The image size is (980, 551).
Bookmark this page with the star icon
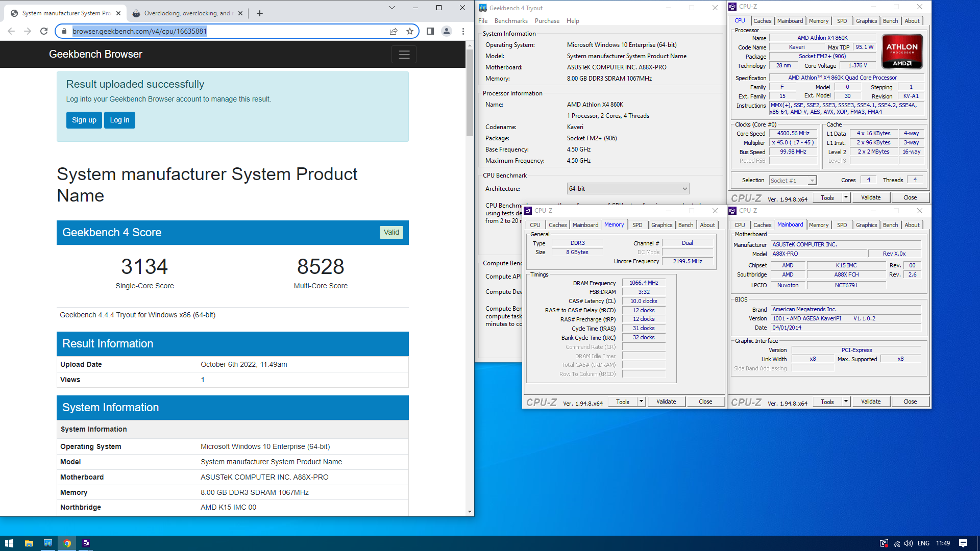pos(409,31)
